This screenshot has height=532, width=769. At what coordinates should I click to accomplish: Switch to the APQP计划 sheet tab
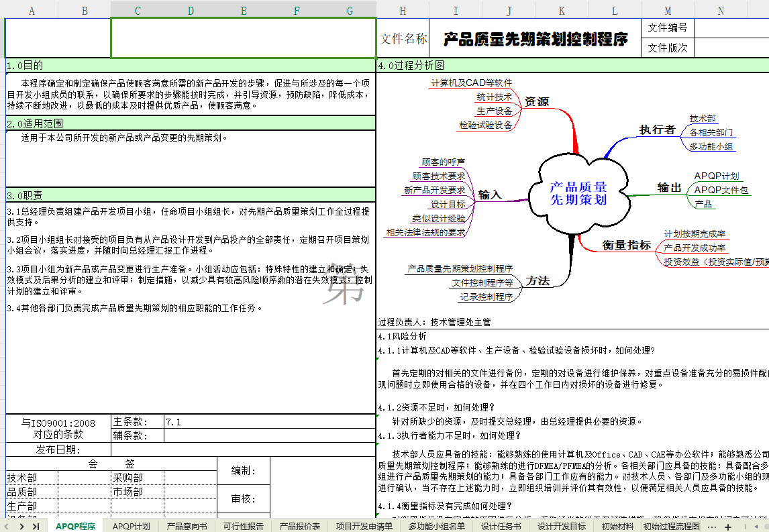[131, 527]
